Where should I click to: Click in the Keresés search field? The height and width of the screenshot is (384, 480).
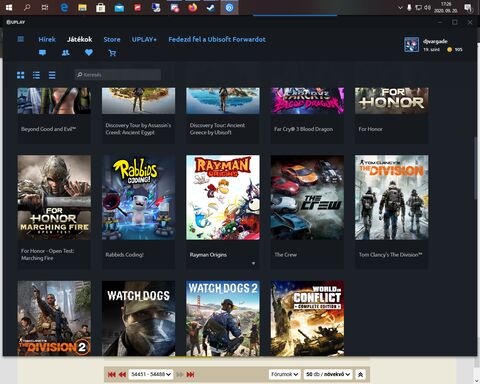[118, 75]
